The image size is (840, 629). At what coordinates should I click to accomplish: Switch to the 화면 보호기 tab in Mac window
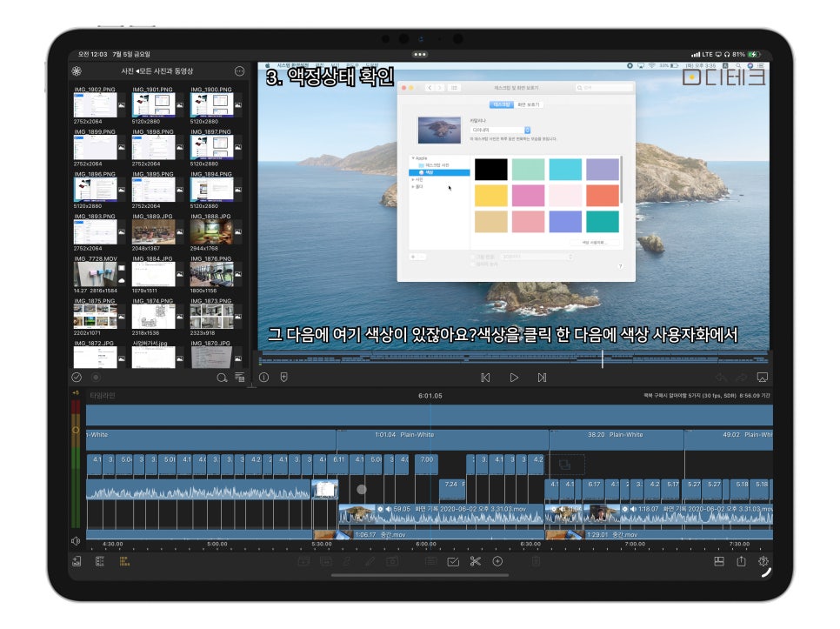528,104
